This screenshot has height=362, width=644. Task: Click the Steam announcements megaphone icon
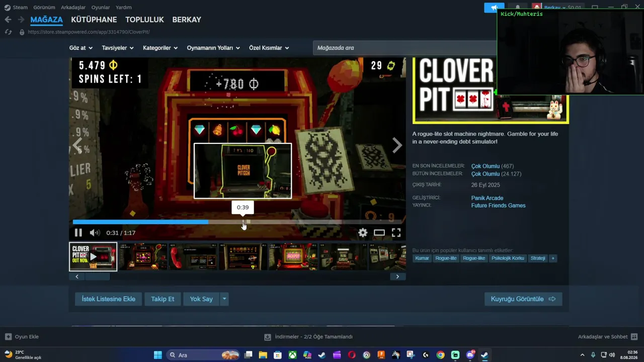[494, 8]
